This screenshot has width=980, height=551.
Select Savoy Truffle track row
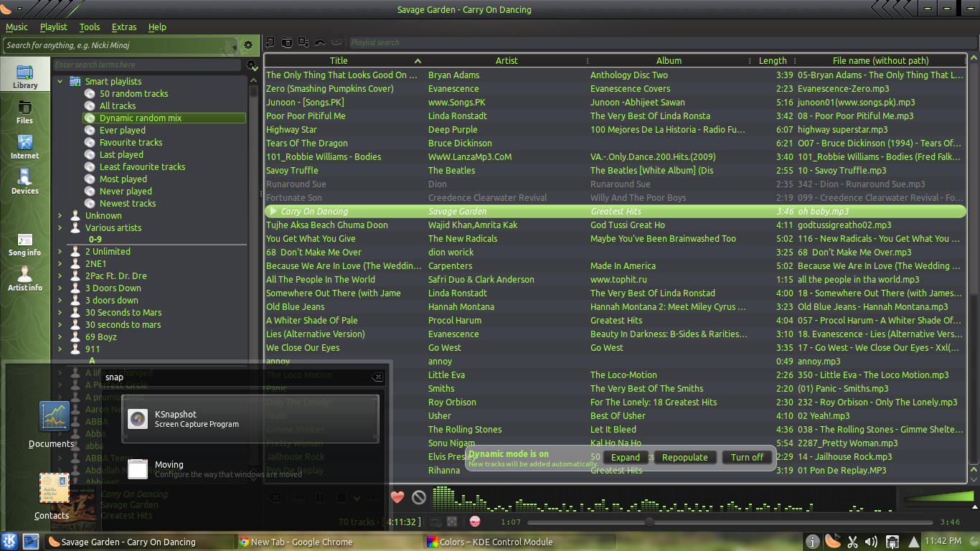click(616, 170)
